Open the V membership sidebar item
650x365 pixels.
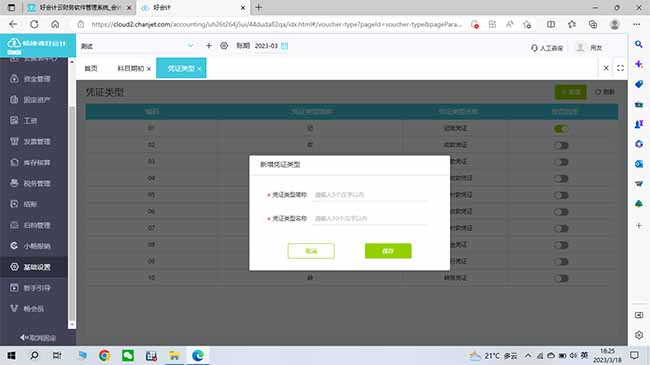click(x=34, y=309)
